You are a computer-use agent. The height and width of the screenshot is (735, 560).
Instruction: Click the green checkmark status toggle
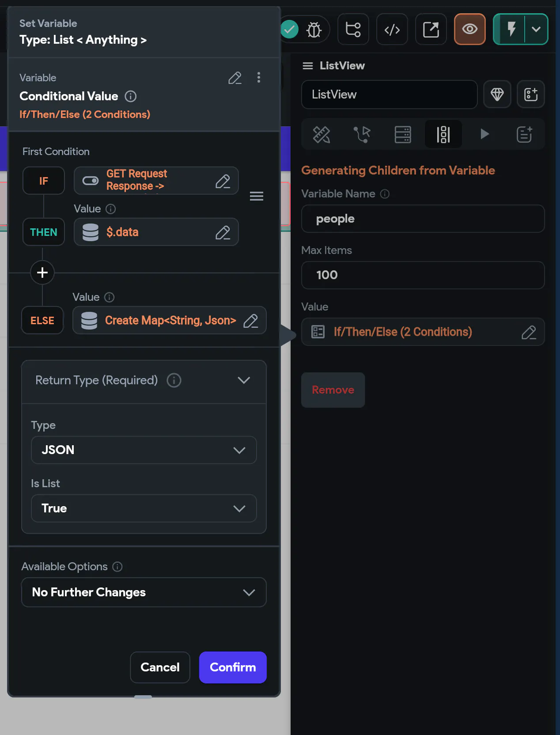(290, 30)
